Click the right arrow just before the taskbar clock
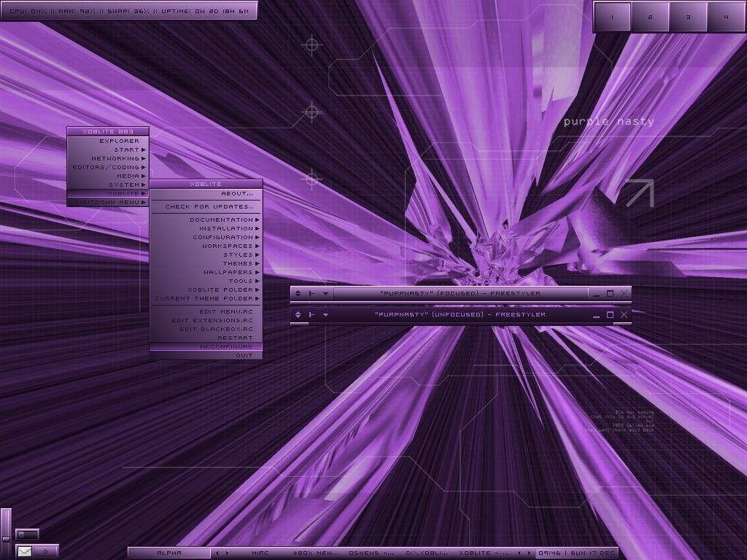The height and width of the screenshot is (560, 747). (529, 553)
